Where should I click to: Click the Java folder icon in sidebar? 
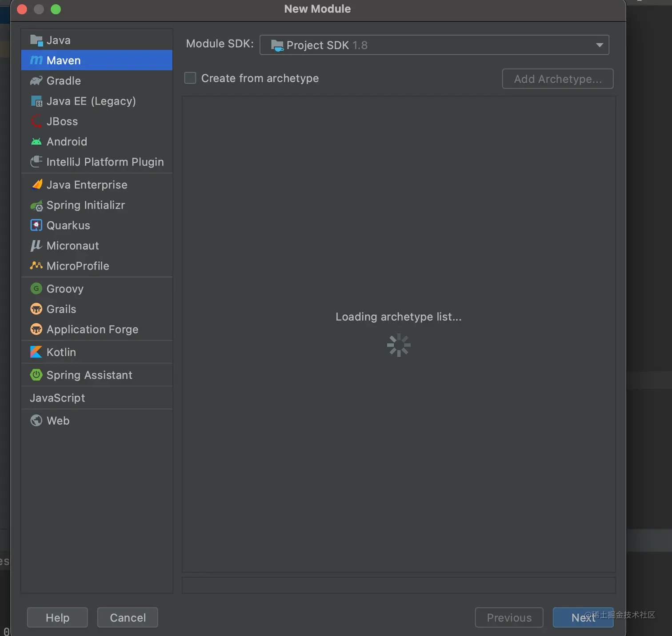(x=36, y=40)
